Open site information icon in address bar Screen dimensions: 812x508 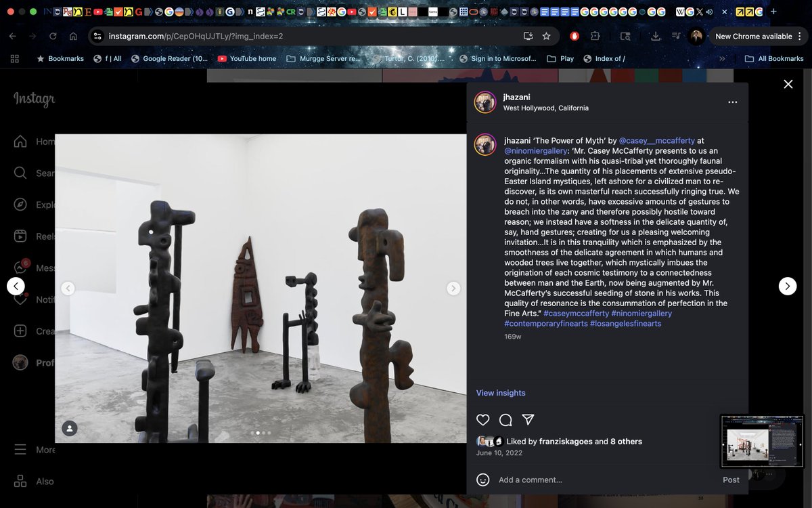[97, 36]
